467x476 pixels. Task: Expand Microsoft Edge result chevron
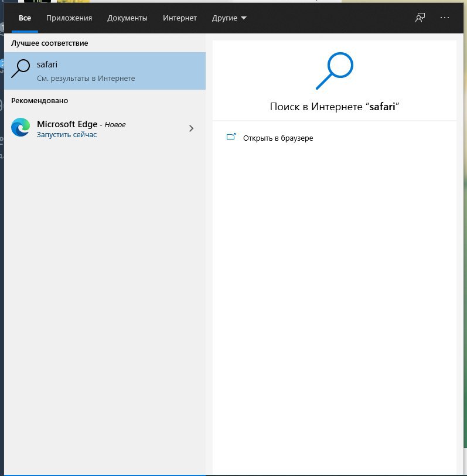pos(191,128)
